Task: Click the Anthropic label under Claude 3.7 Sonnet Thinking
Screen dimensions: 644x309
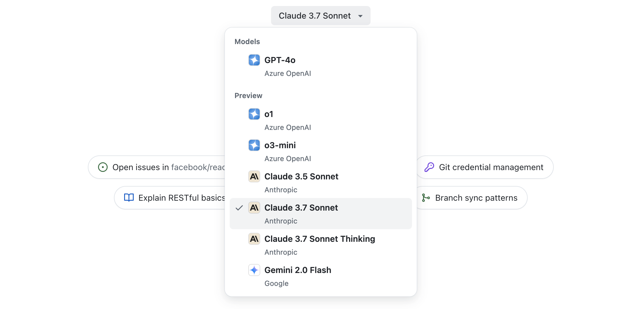Action: [x=281, y=252]
